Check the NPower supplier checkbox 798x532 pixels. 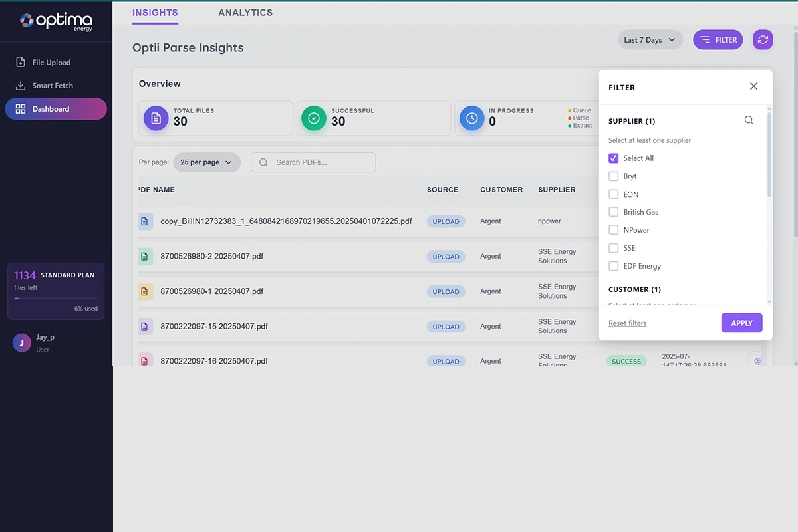click(614, 230)
